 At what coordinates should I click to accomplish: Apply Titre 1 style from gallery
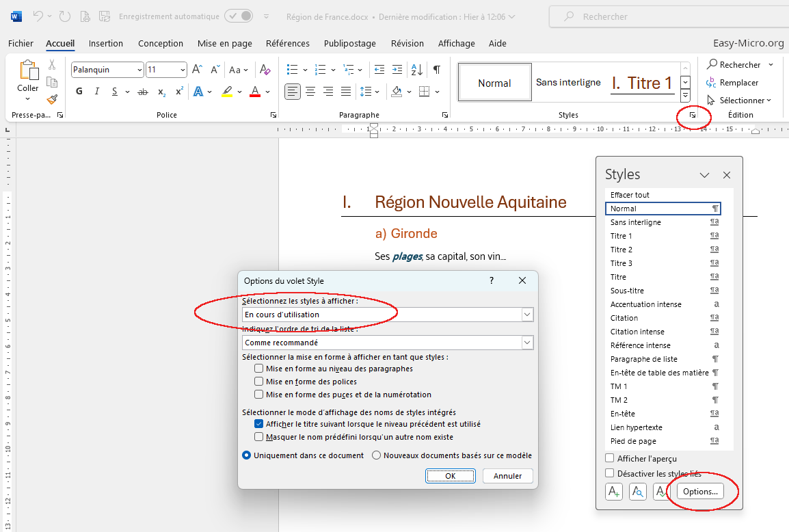coord(641,83)
